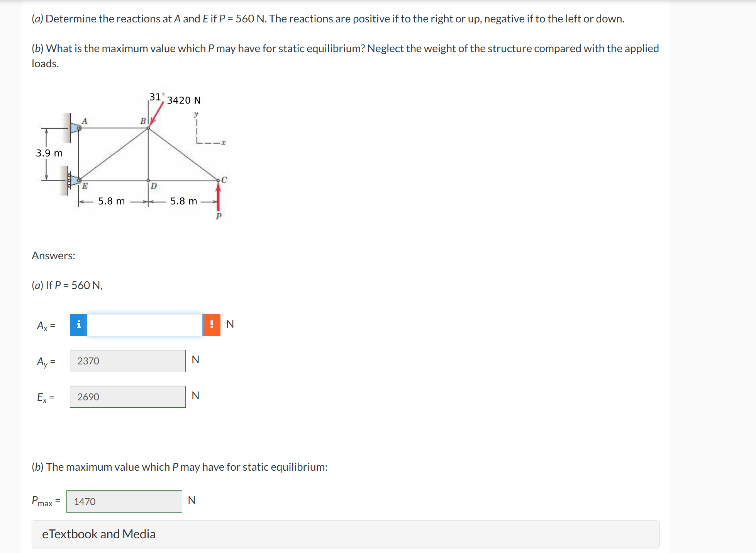The height and width of the screenshot is (553, 756).
Task: Click the blue info icon beside Ax field
Action: click(78, 325)
